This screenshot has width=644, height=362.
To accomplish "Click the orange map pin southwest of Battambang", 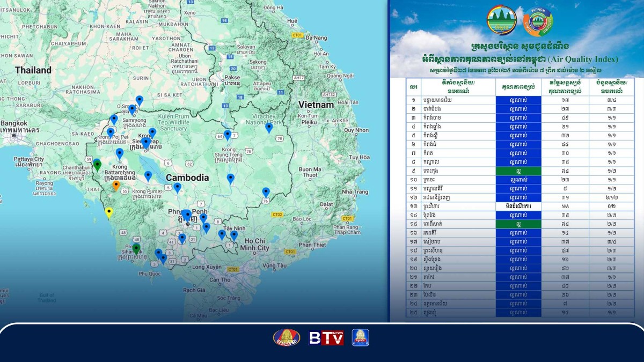I will 116,186.
